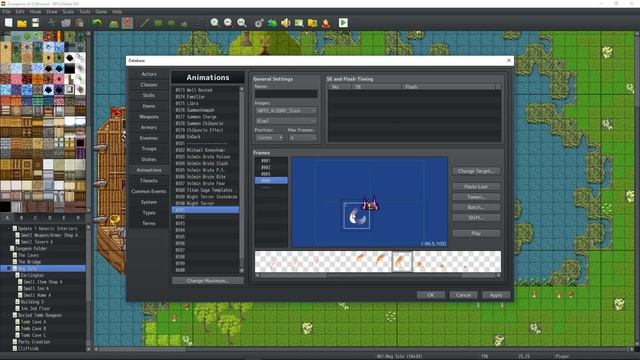Click the Cut scissors toolbar icon
The image size is (640, 360).
[x=51, y=23]
